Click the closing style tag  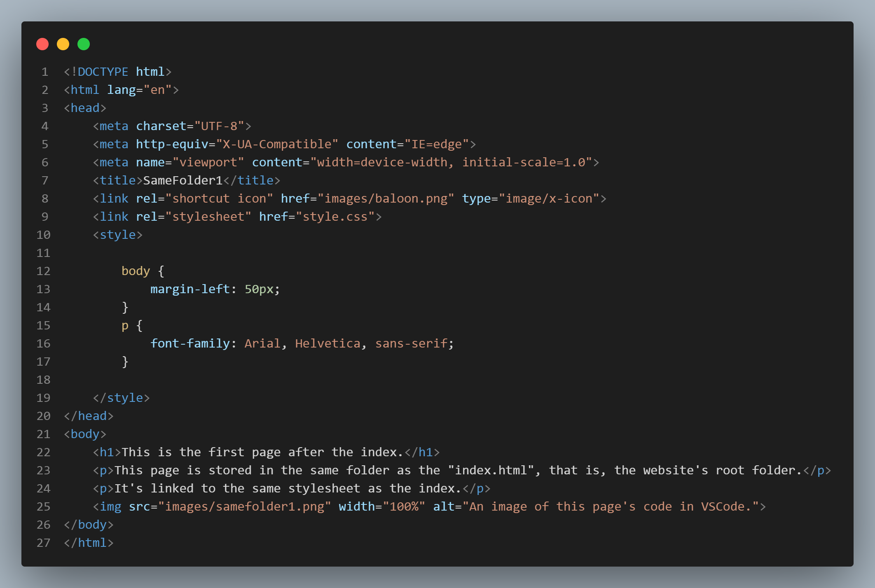(x=121, y=398)
